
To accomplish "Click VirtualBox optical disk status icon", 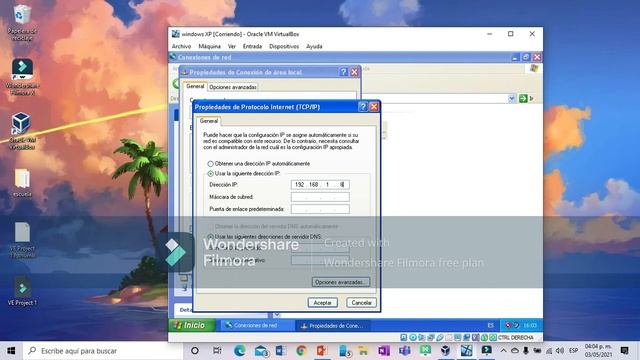I will point(413,338).
